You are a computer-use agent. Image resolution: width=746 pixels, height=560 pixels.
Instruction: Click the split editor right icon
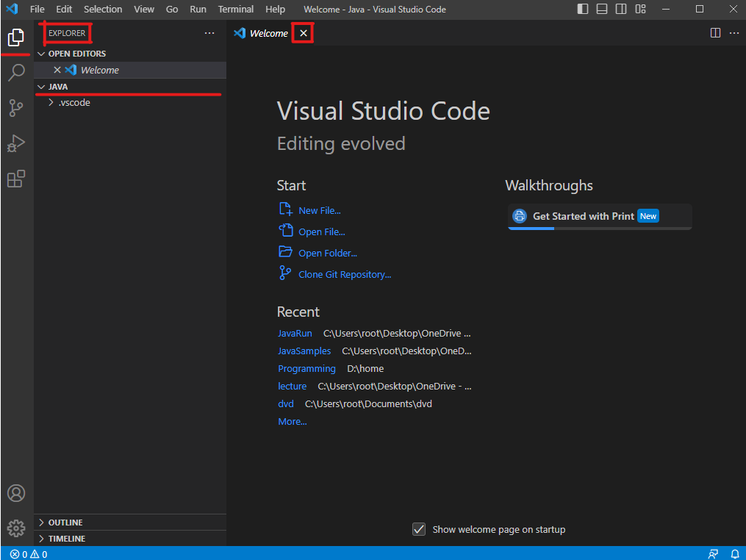715,33
